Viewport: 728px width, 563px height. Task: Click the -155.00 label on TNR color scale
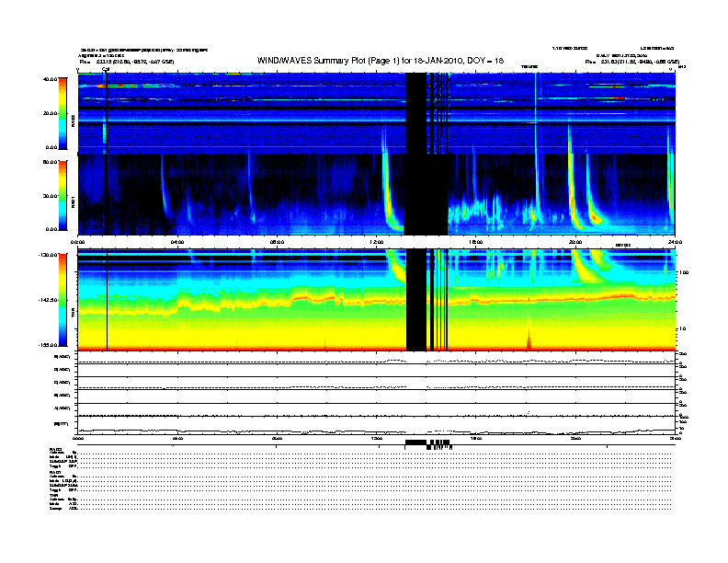click(x=48, y=345)
